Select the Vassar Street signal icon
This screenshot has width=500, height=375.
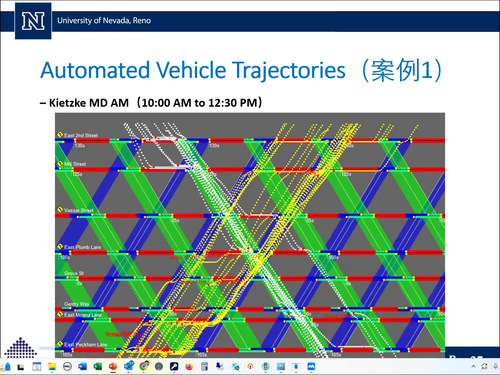tap(60, 210)
